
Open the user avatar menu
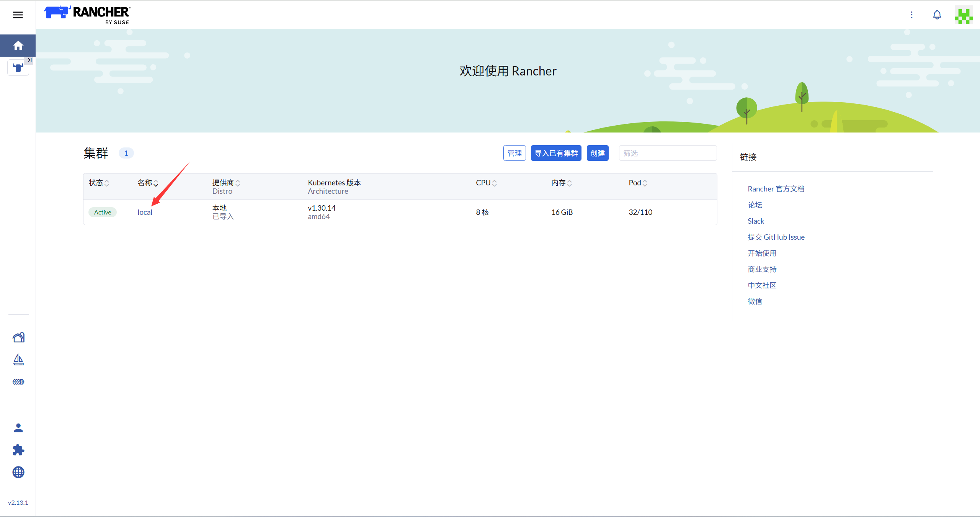pos(963,15)
